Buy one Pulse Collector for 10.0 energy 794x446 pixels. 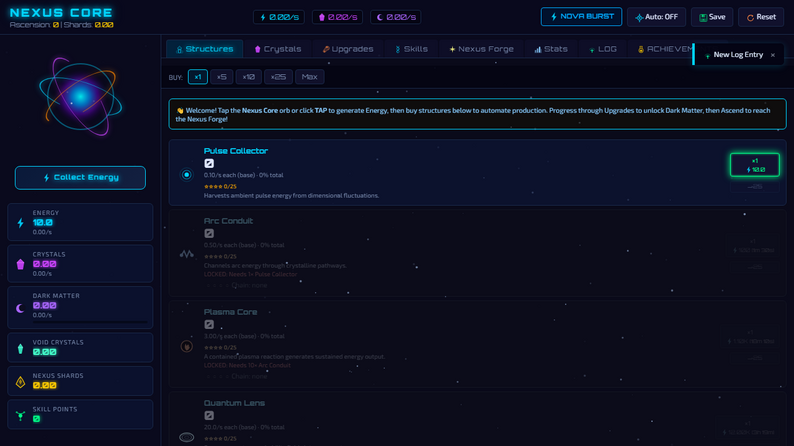(755, 165)
